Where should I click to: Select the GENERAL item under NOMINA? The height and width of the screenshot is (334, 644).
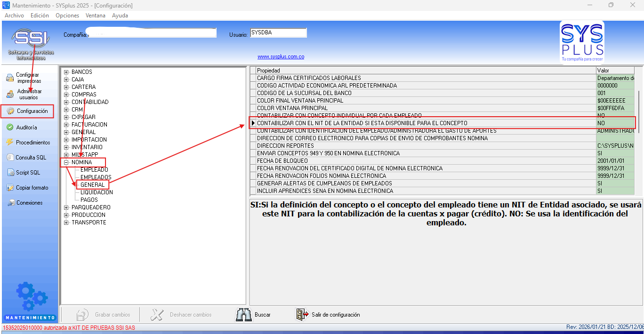[92, 185]
